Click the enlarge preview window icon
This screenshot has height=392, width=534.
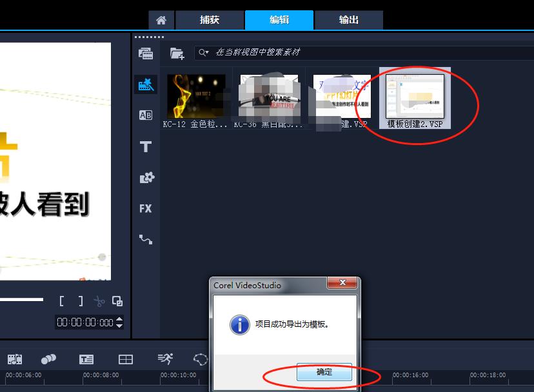[x=117, y=301]
